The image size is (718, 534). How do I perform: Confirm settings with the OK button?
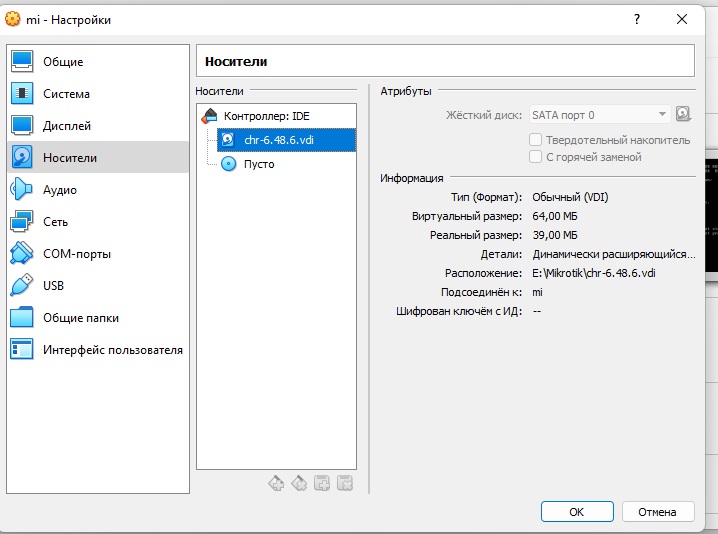576,511
